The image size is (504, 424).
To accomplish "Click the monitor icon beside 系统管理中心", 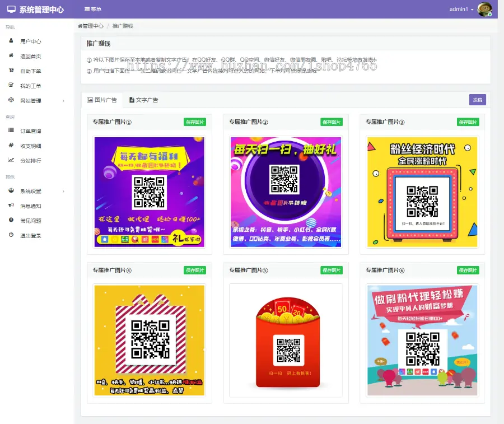I will click(12, 10).
